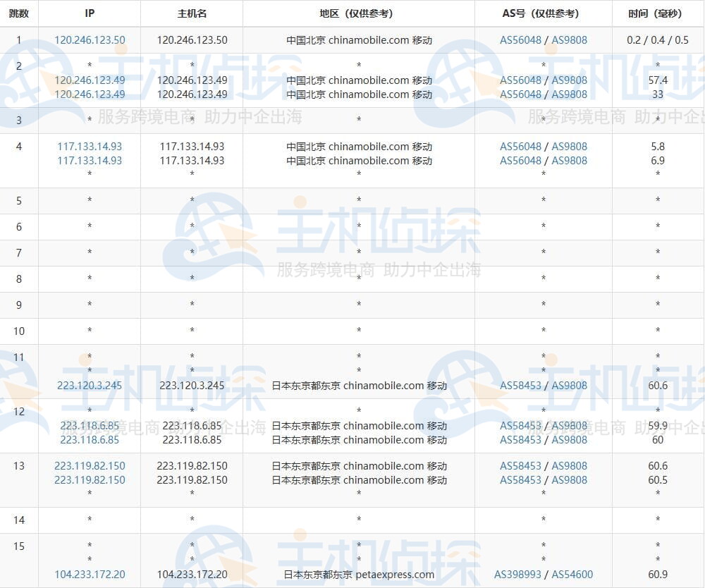Open the AS9808 link in hop 1
Screen dimensions: 705x588
[x=569, y=40]
